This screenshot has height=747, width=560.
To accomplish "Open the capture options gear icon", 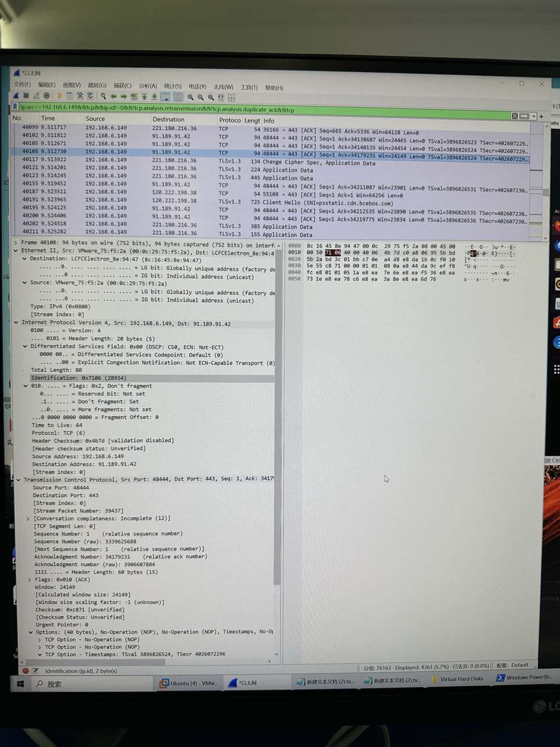I will tap(47, 96).
